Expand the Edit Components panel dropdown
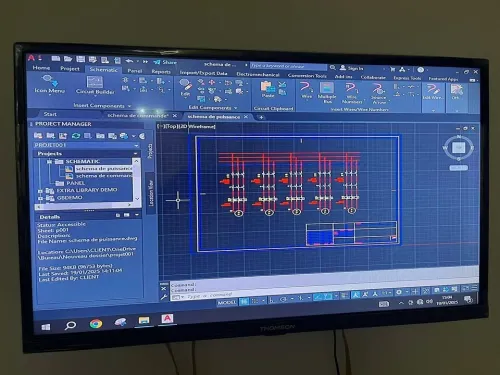 click(236, 108)
